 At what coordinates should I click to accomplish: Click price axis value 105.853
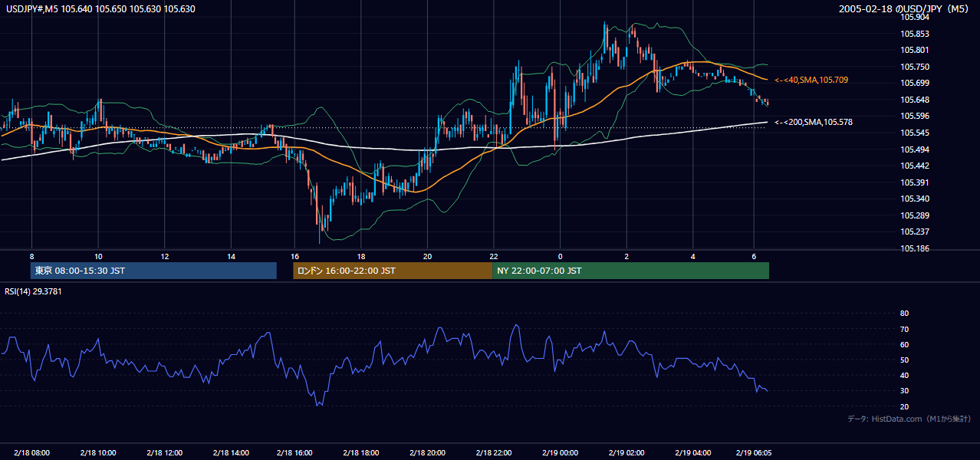click(x=914, y=34)
